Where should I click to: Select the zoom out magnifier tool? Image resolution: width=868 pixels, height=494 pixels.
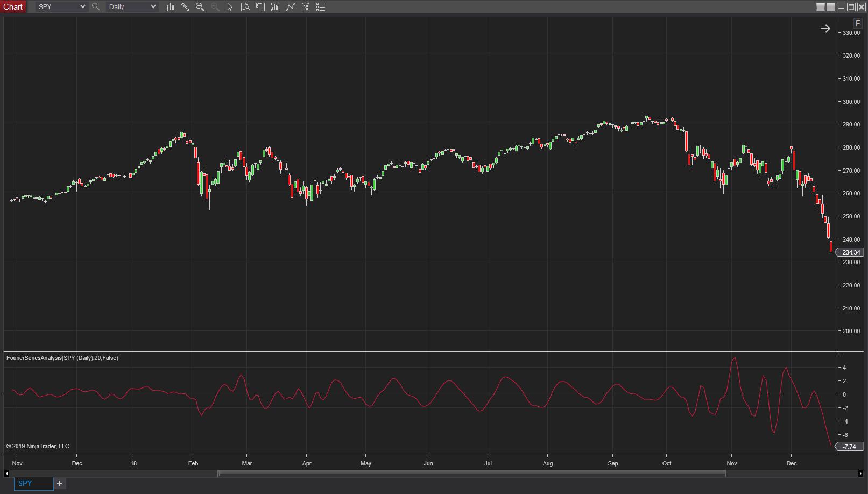[215, 7]
